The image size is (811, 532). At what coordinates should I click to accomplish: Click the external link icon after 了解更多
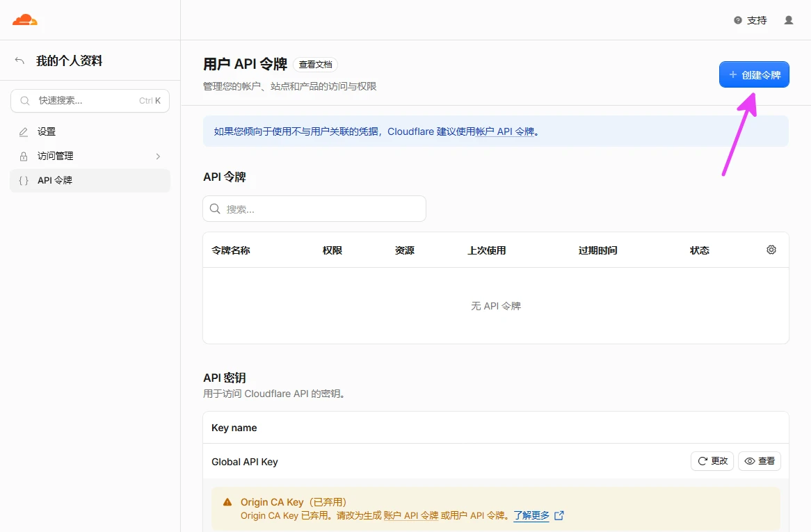[559, 515]
